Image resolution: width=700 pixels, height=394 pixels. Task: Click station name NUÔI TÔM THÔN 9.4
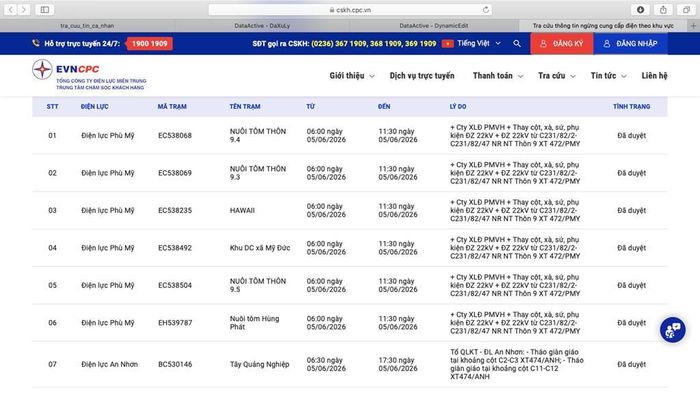tap(258, 136)
